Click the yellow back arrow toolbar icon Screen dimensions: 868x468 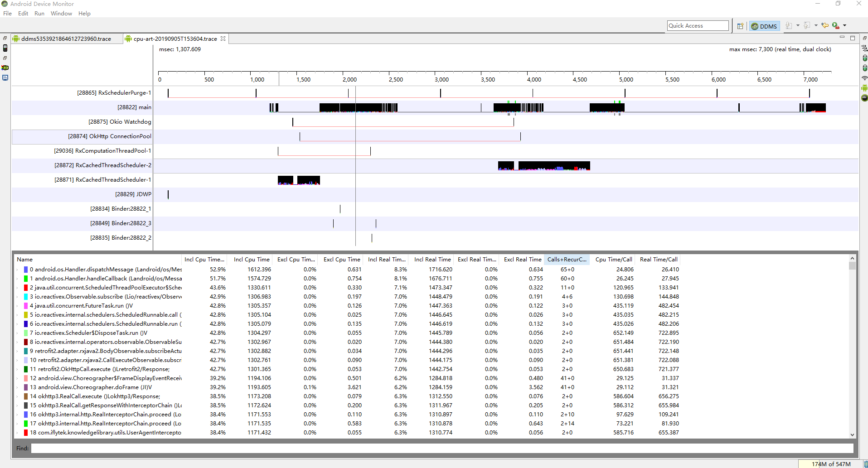tap(824, 26)
